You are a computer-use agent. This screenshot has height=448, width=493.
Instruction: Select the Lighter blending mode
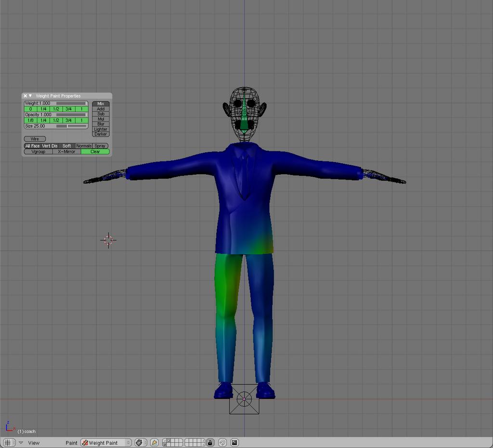101,129
